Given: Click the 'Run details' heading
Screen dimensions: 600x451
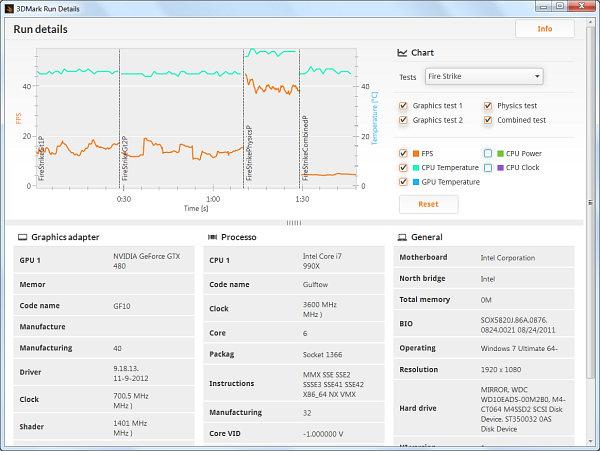Looking at the screenshot, I should tap(41, 29).
